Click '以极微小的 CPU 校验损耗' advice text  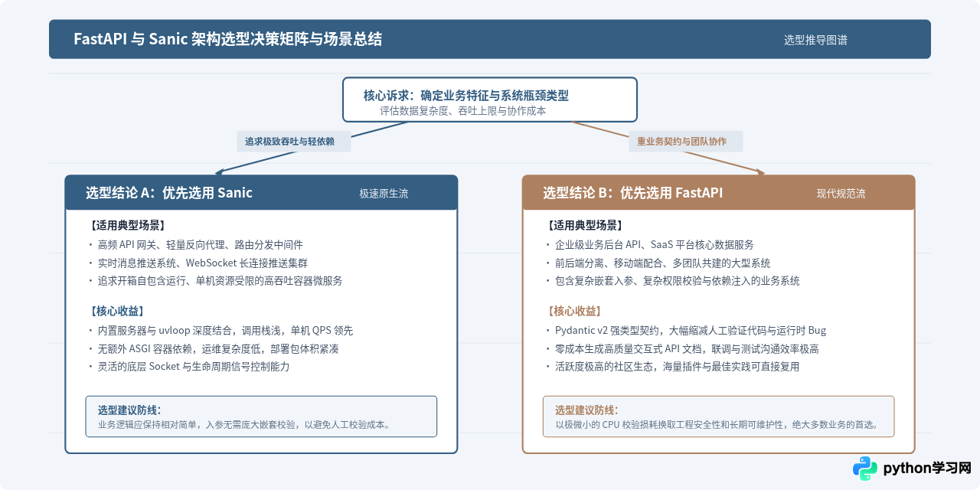coord(716,424)
